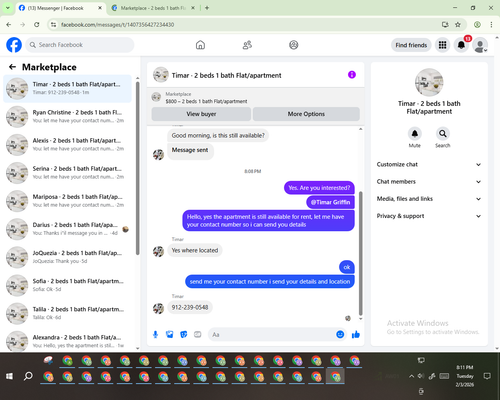This screenshot has width=500, height=400.
Task: Show hidden system tray icons chevron
Action: coord(412,376)
